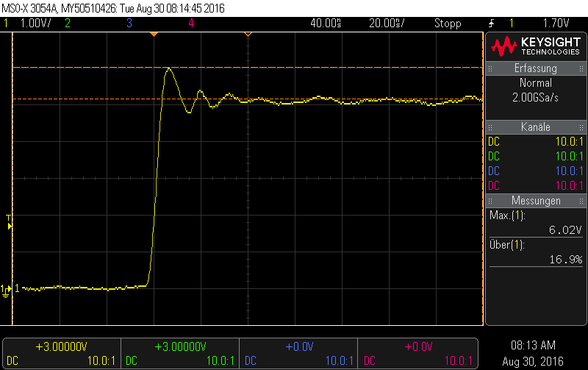Select the solid orange trigger time marker

(154, 34)
